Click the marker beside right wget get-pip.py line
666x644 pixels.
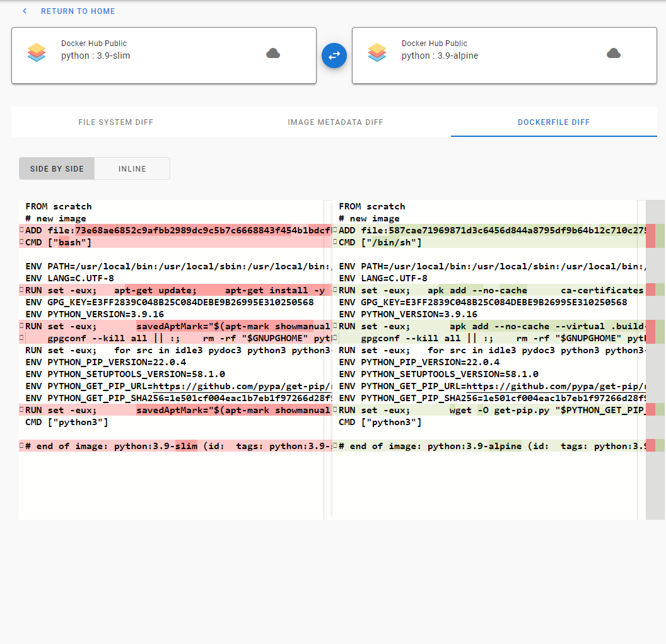[x=335, y=409]
